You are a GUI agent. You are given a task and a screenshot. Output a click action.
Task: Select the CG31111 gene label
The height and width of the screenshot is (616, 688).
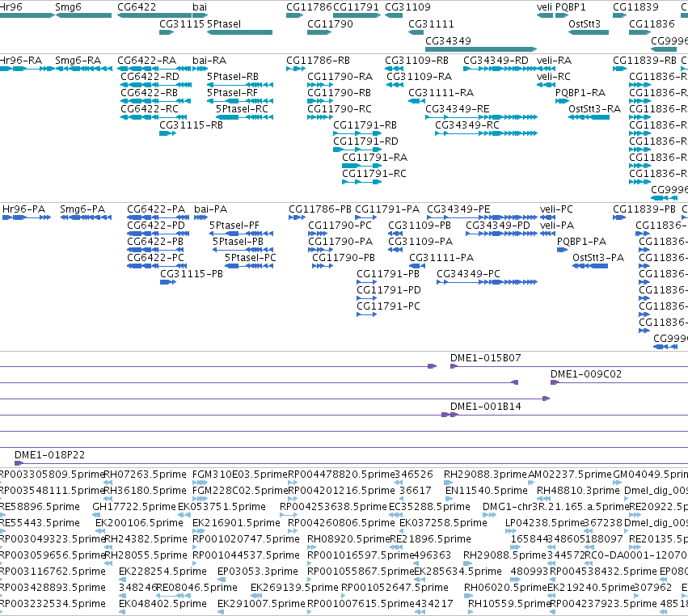pos(431,24)
